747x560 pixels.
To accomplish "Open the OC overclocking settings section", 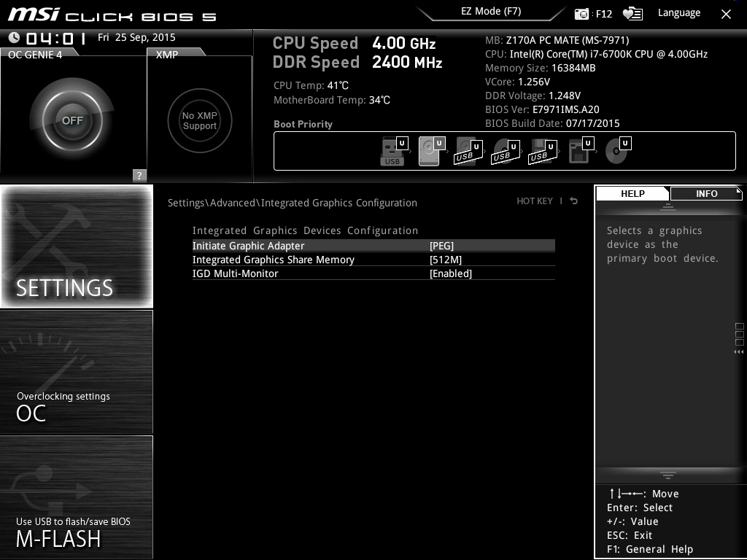I will 77,372.
